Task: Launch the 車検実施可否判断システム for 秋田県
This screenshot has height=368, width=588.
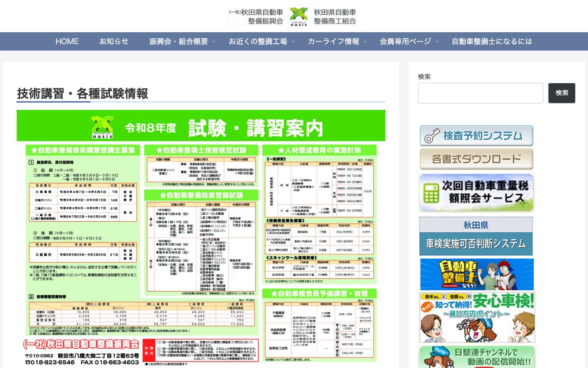Action: pos(476,236)
